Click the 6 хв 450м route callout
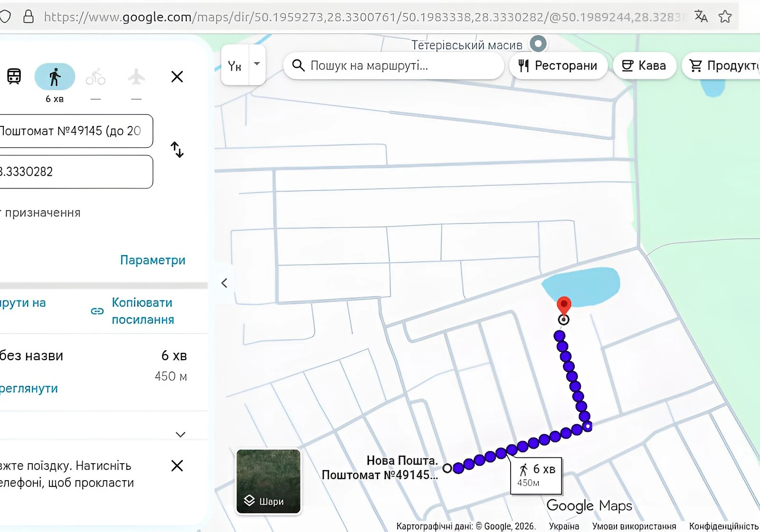 [x=536, y=475]
